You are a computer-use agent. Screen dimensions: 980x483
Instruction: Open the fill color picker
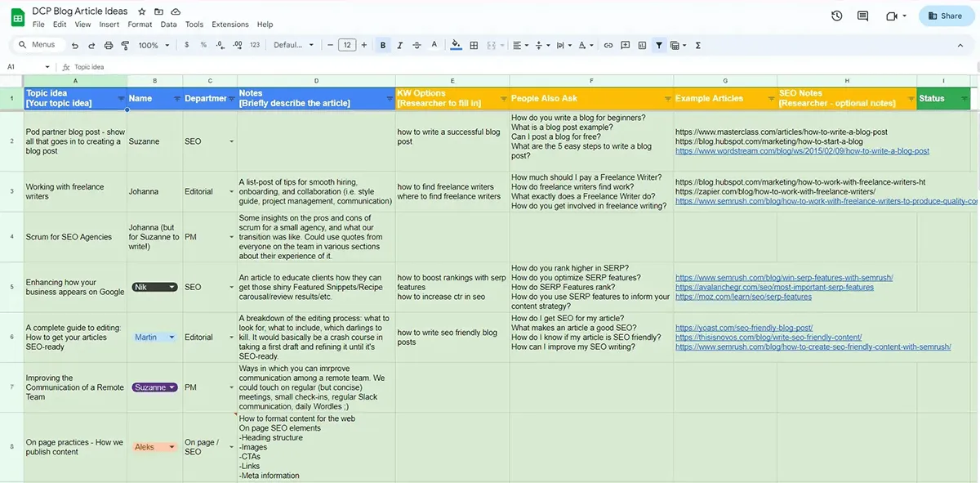click(x=456, y=45)
